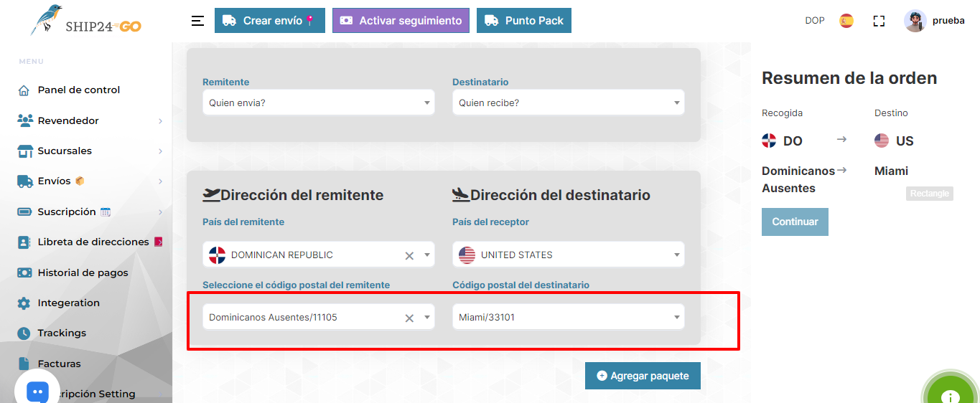Click the Agregar paquete button
980x403 pixels.
[643, 376]
